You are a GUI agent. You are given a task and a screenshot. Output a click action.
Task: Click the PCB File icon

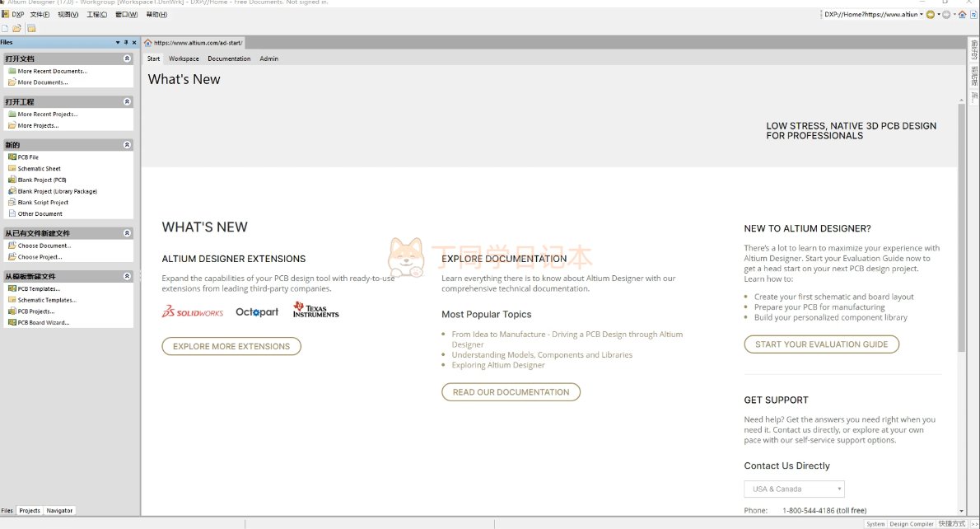[12, 157]
